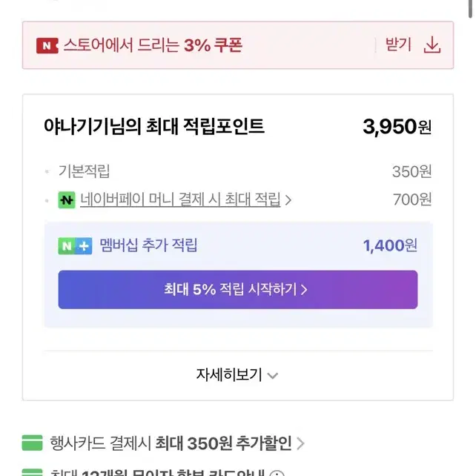Click the chevron after 추가할인 text
This screenshot has height=476, width=476.
[300, 443]
